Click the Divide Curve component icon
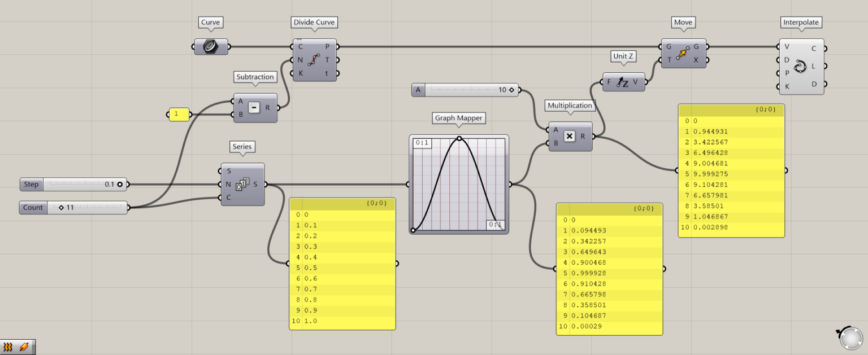Screen dimensions: 868x355 pos(314,61)
